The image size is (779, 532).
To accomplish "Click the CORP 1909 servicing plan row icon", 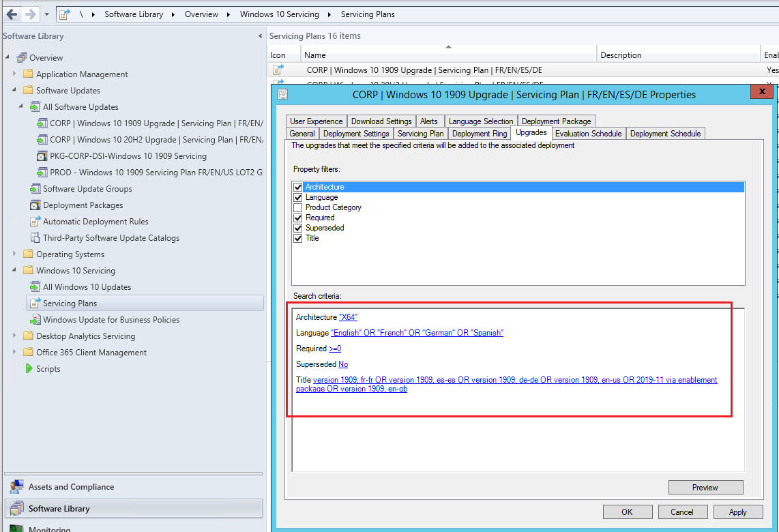I will point(279,70).
